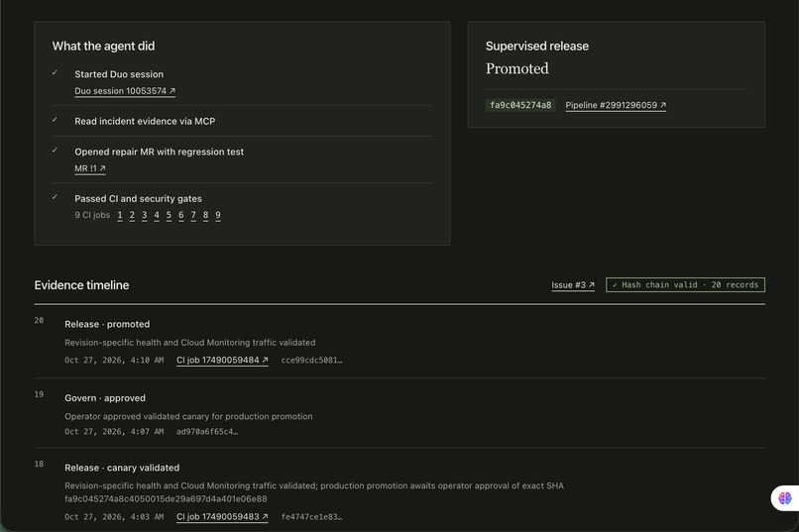Click the What the agent did heading

click(103, 47)
